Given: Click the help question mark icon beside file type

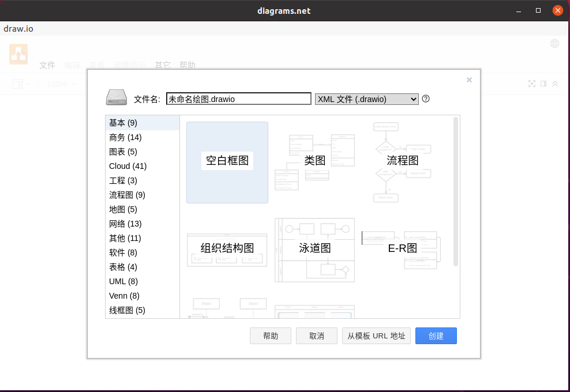Looking at the screenshot, I should pos(426,99).
